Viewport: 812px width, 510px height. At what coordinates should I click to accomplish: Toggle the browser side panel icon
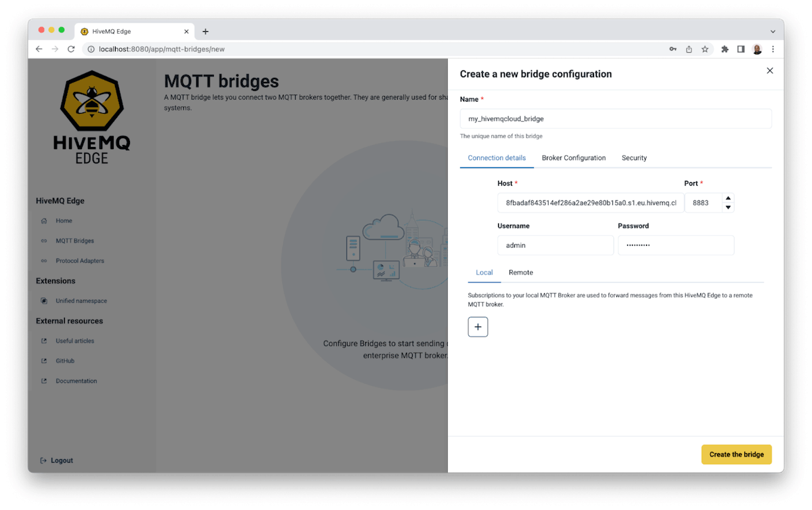[741, 49]
